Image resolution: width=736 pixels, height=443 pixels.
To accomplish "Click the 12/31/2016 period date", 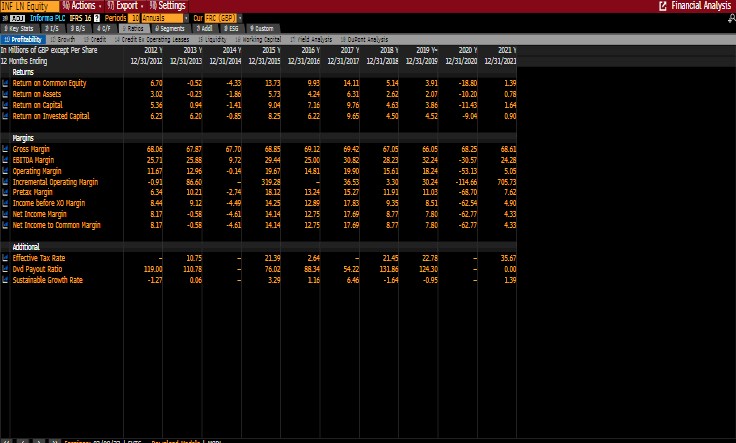I will 304,61.
